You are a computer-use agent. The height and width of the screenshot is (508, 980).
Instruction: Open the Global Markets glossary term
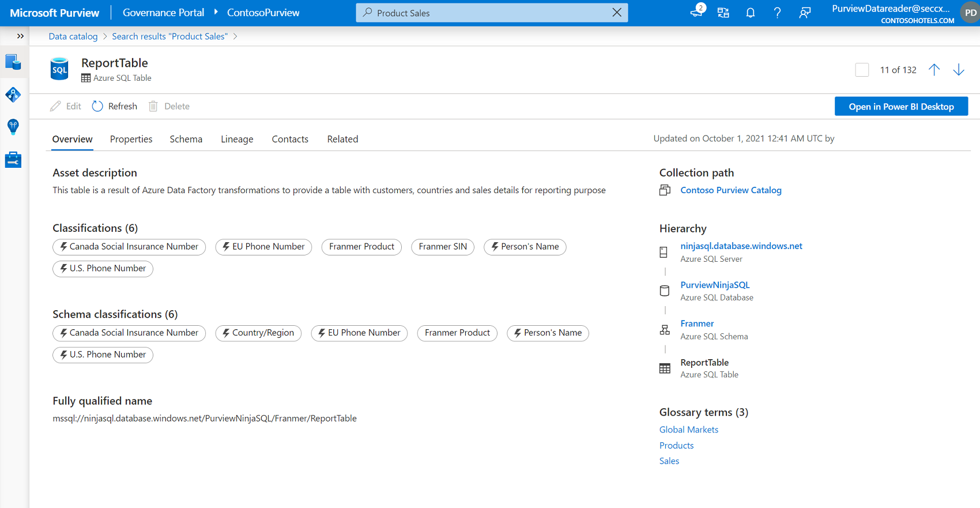pos(688,430)
